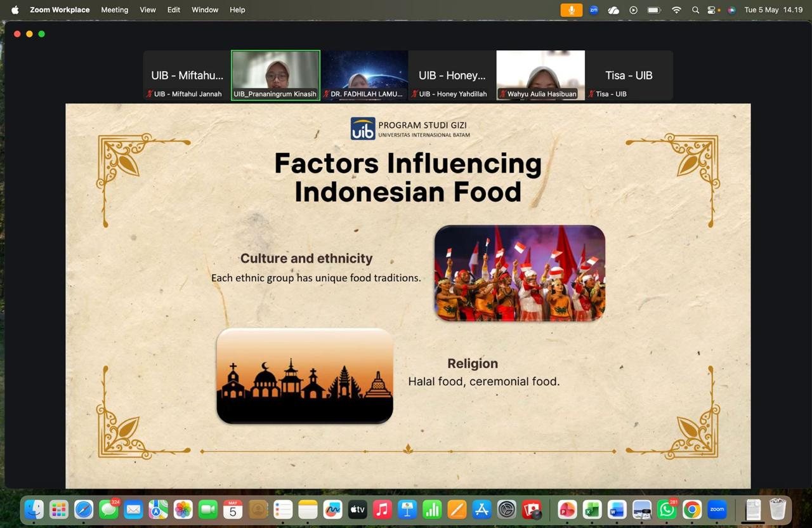812x528 pixels.
Task: Open Control Center from the menu bar
Action: [713, 10]
